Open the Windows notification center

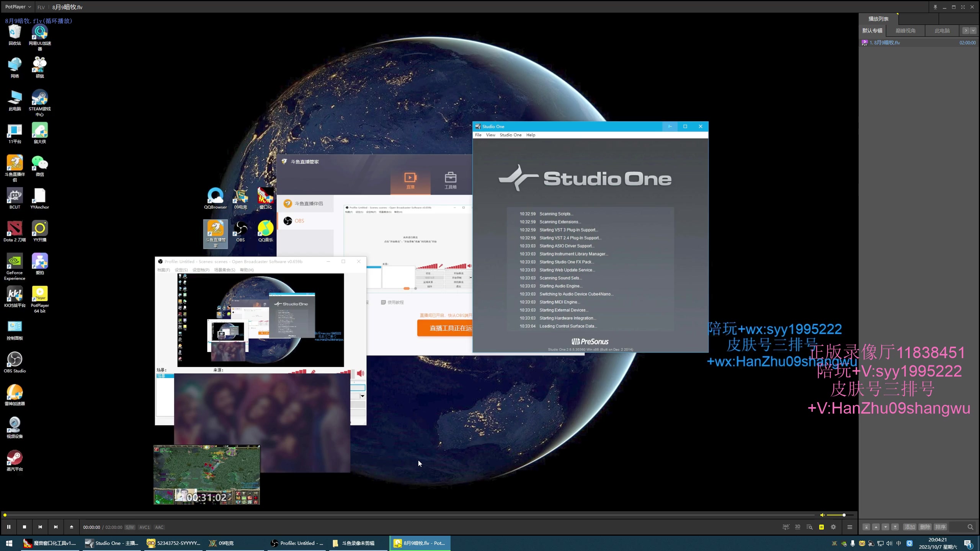(x=969, y=543)
